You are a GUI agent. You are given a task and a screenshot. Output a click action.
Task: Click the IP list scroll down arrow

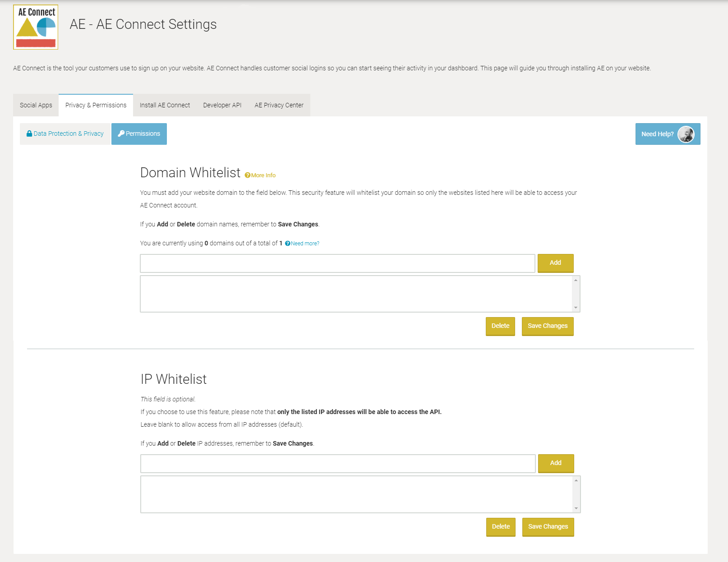pyautogui.click(x=576, y=508)
